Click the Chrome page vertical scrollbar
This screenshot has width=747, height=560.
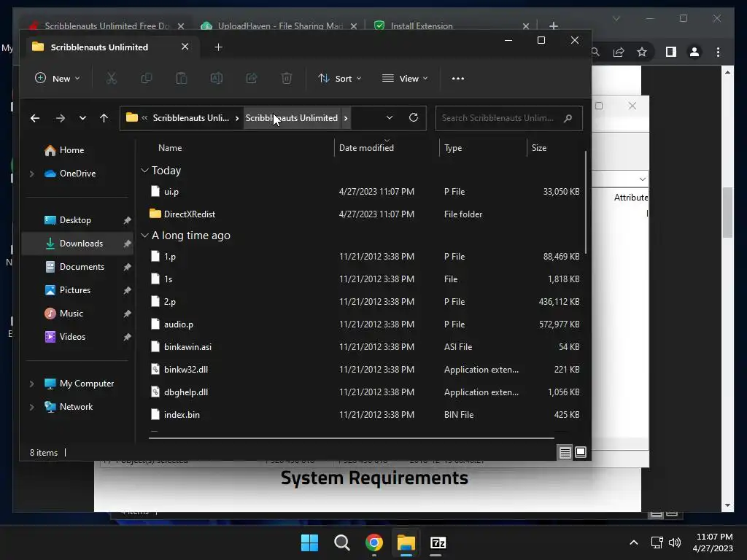point(727,212)
